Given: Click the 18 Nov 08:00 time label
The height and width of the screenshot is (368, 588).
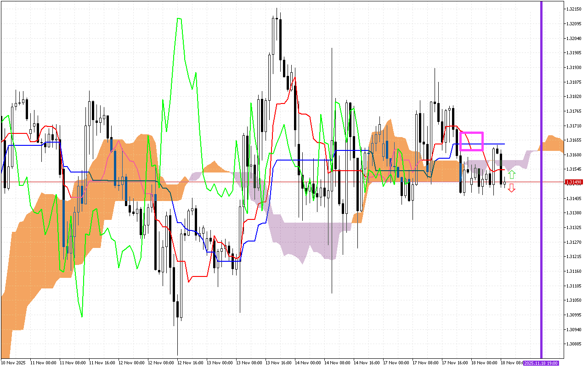Looking at the screenshot, I should [x=511, y=362].
